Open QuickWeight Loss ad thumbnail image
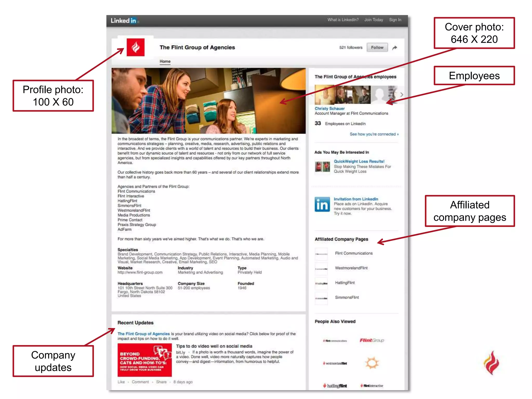Viewport: 532px width, 399px height. tap(322, 167)
